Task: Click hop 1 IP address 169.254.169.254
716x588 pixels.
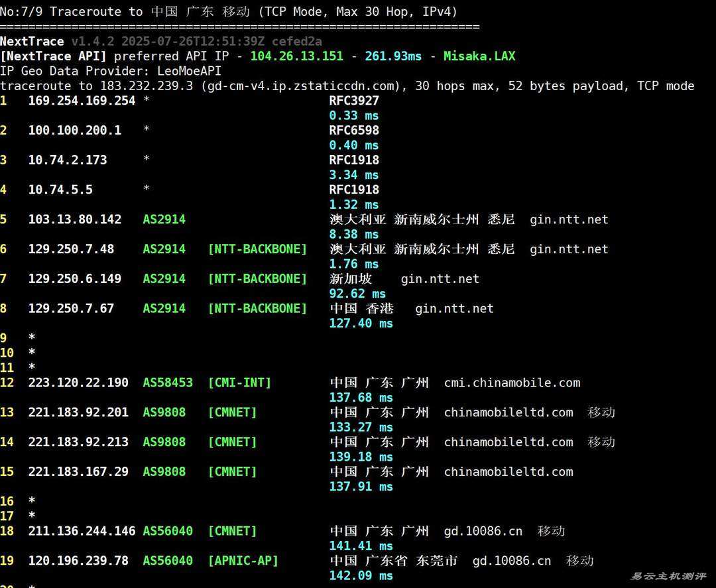Action: [x=82, y=101]
